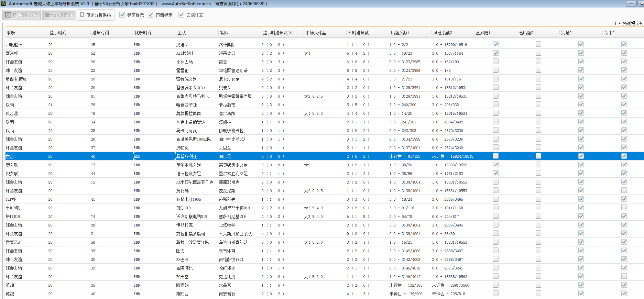This screenshot has height=299, width=644.
Task: Check 命中? box for 莫托勒 match row
Action: [x=624, y=190]
